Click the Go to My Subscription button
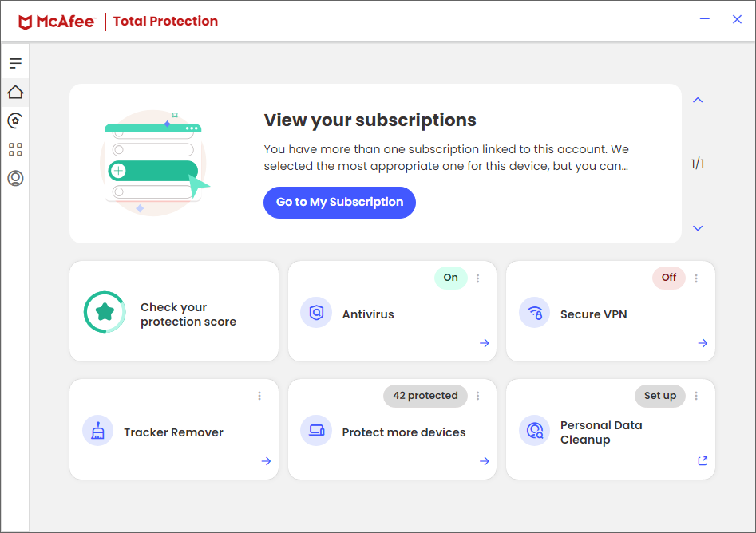 pyautogui.click(x=339, y=202)
